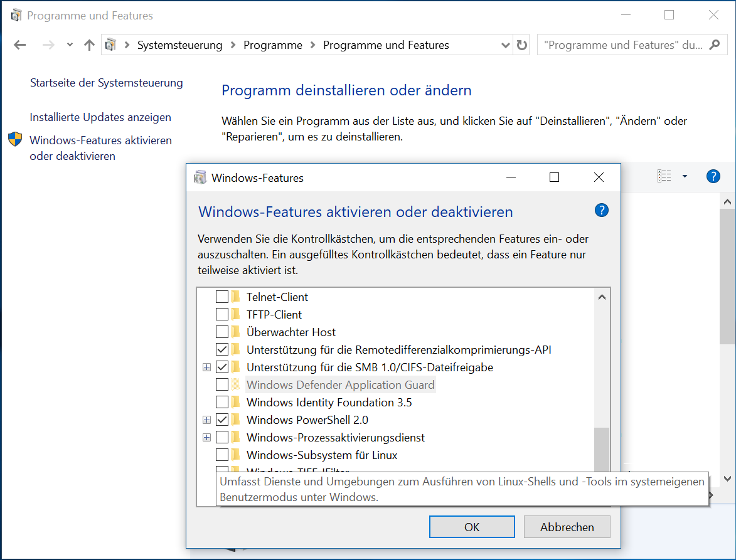736x560 pixels.
Task: Select Windows Defender Application Guard row
Action: click(340, 384)
